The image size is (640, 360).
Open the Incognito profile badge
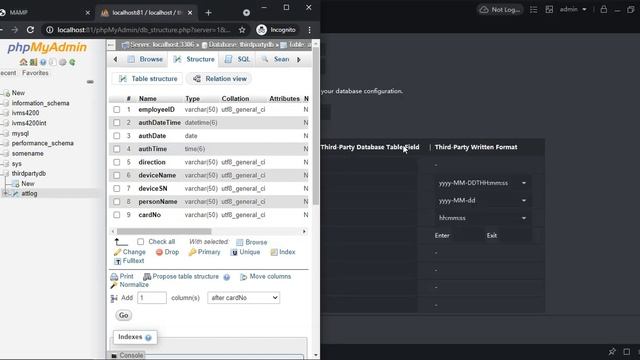coord(276,30)
